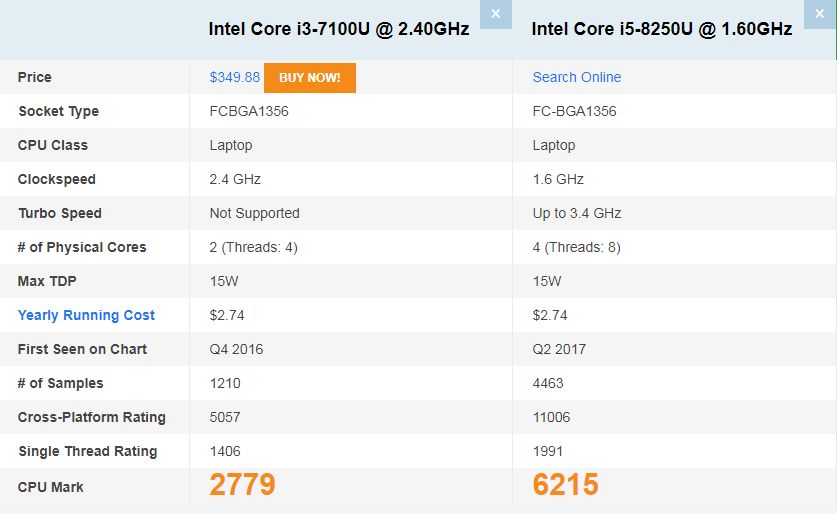The image size is (837, 514).
Task: Click the Socket Type row label
Action: coord(58,111)
